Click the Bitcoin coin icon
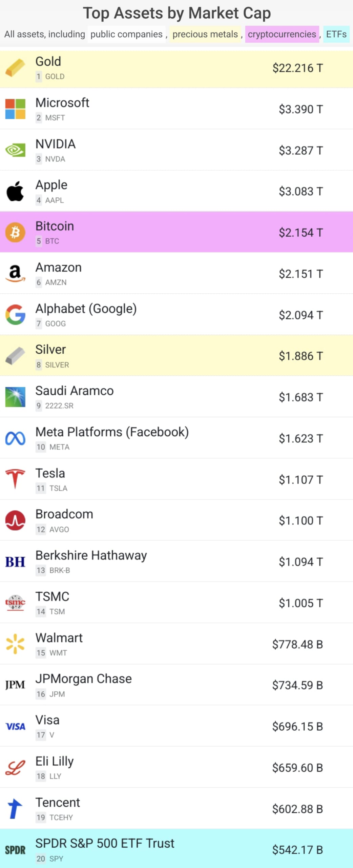 click(15, 233)
